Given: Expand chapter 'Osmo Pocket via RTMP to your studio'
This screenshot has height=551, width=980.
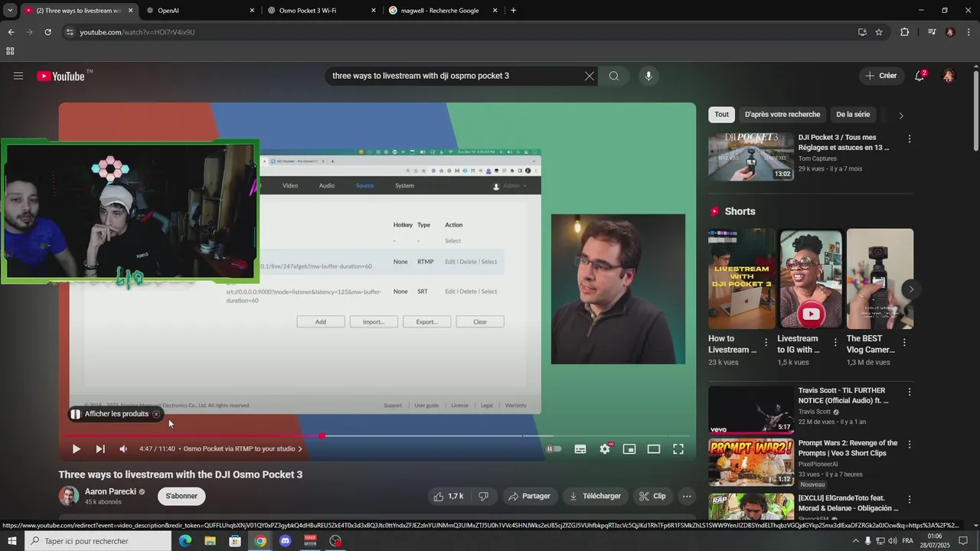Looking at the screenshot, I should [243, 449].
